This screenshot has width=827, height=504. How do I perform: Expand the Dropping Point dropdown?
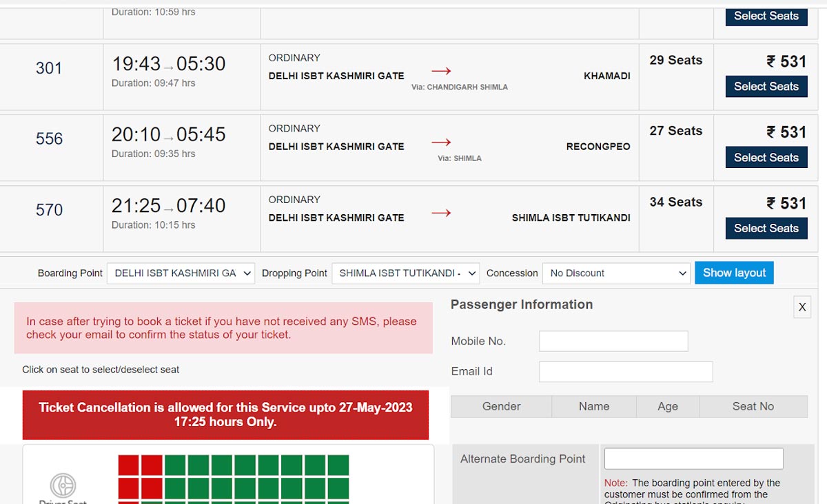pyautogui.click(x=405, y=273)
